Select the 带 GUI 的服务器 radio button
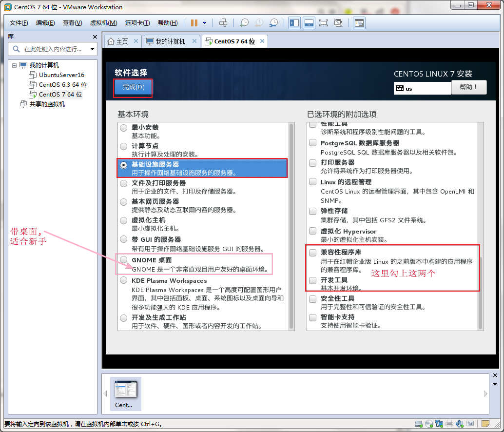The image size is (504, 432). coord(124,239)
